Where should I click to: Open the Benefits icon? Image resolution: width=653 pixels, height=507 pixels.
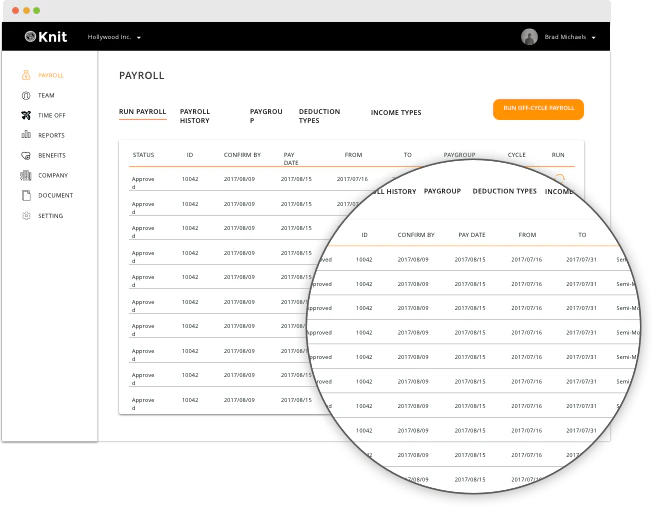pos(26,155)
